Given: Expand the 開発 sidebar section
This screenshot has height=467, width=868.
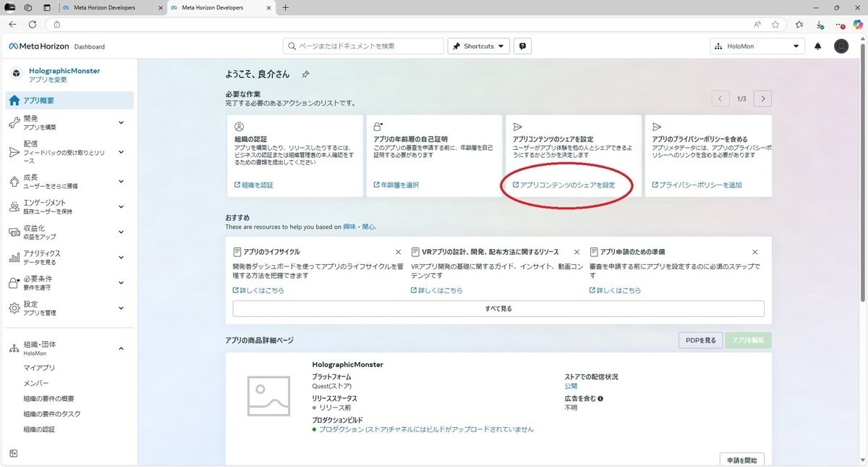Looking at the screenshot, I should (121, 122).
